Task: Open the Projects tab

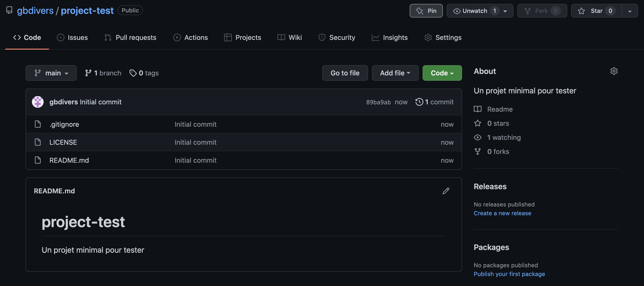Action: pyautogui.click(x=243, y=37)
